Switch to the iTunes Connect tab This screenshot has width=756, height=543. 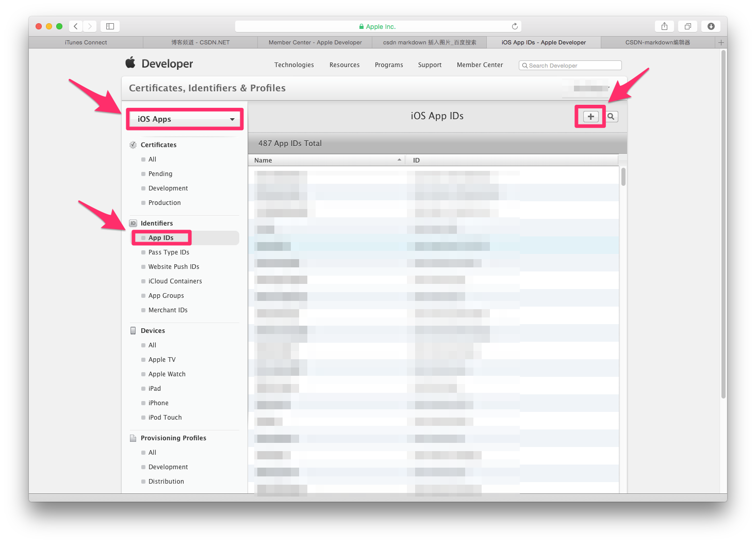[86, 42]
